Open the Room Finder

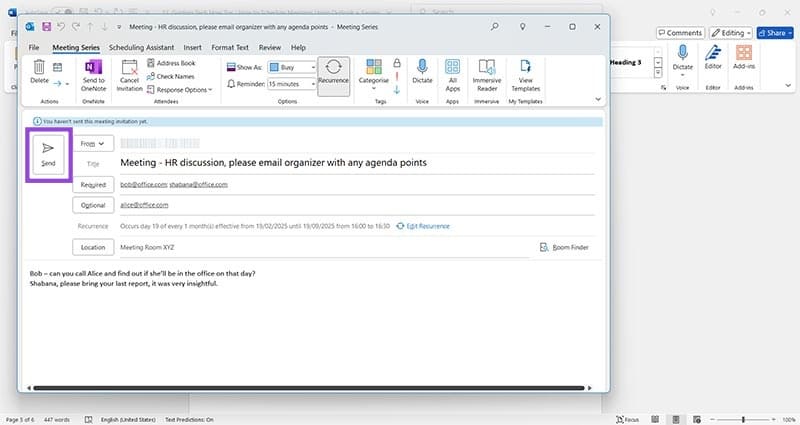(564, 247)
